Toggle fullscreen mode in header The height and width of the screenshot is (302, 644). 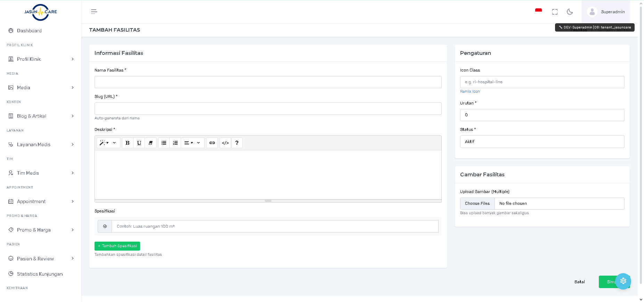[555, 12]
